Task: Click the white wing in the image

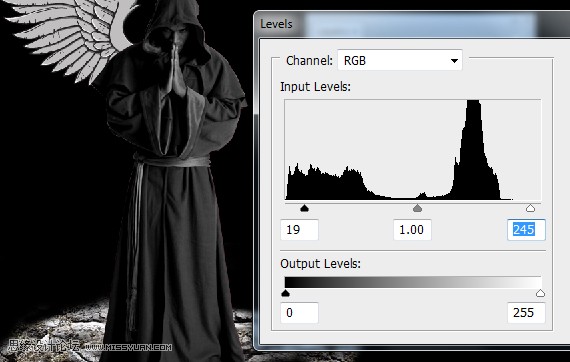Action: tap(73, 36)
